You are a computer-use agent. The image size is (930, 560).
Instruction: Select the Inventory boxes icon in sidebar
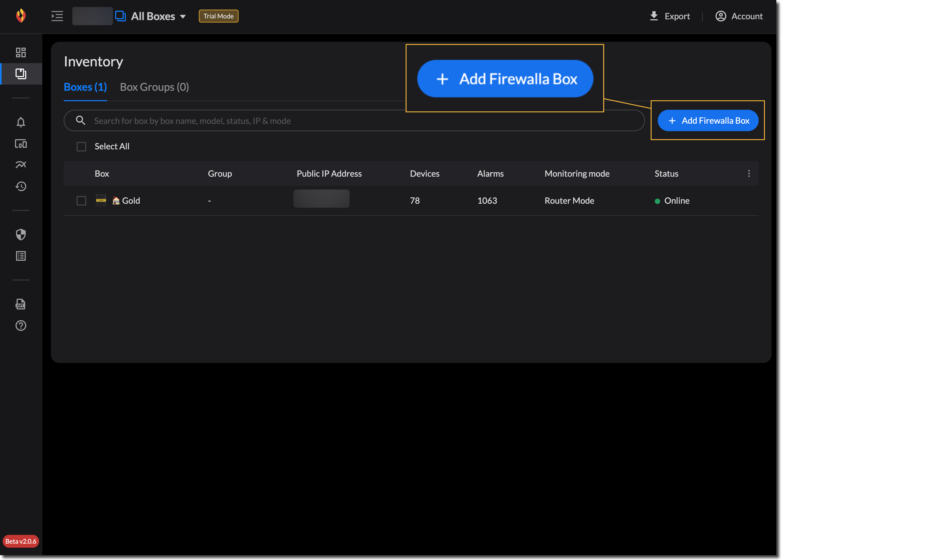pos(21,74)
